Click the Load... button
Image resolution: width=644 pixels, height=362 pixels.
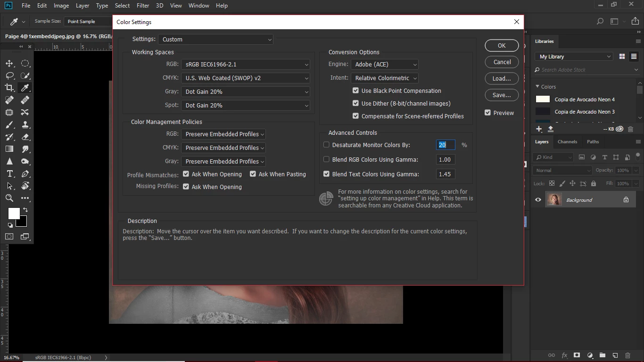[x=502, y=79]
